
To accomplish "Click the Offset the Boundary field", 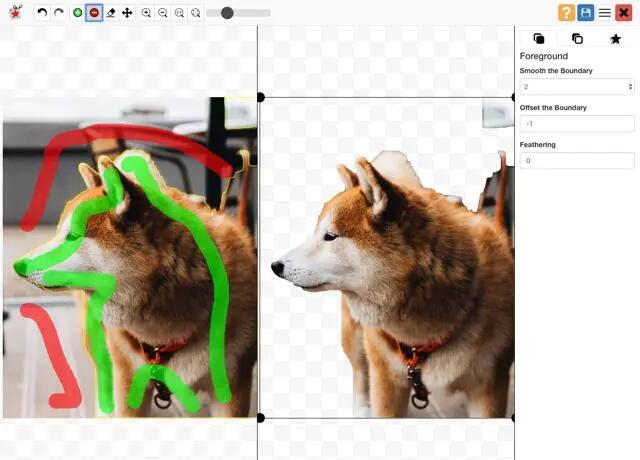I will [x=577, y=124].
